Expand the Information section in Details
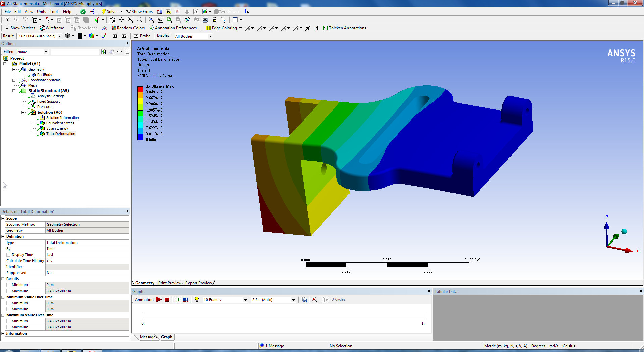This screenshot has height=352, width=644. (x=3, y=333)
